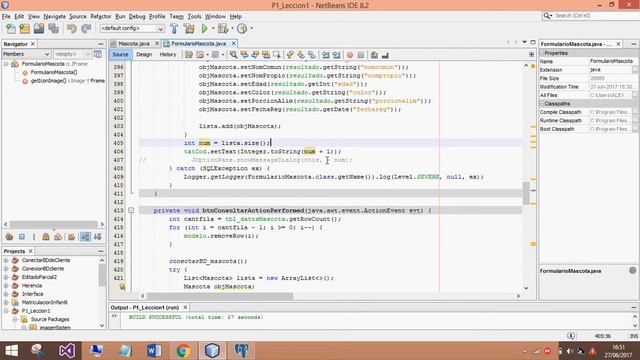
Task: Switch to the Design view
Action: [144, 54]
